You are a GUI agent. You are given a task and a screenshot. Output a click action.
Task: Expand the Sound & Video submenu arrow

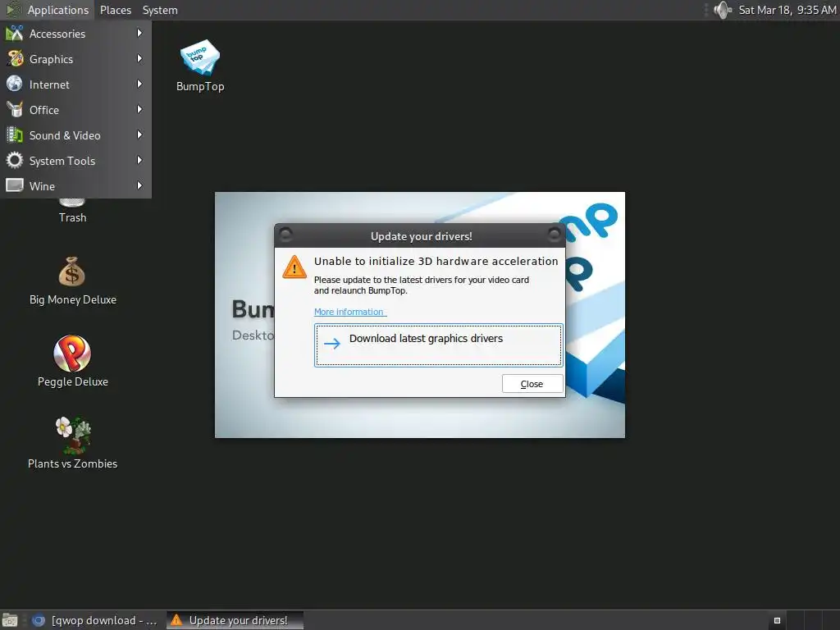pyautogui.click(x=139, y=135)
